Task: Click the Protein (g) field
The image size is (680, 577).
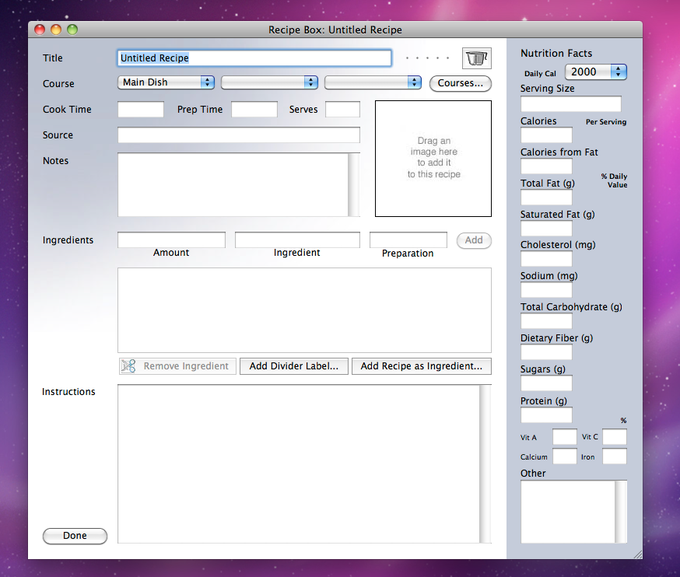Action: click(546, 415)
